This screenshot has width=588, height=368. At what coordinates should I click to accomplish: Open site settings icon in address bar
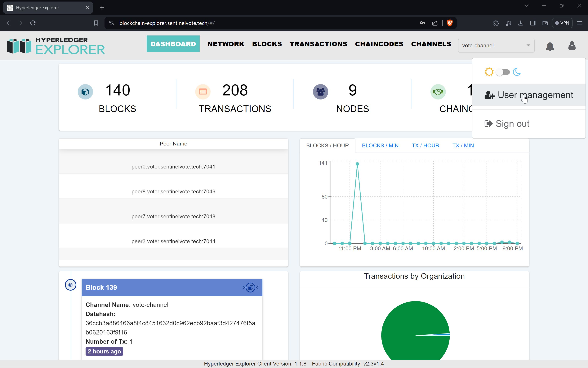click(111, 23)
